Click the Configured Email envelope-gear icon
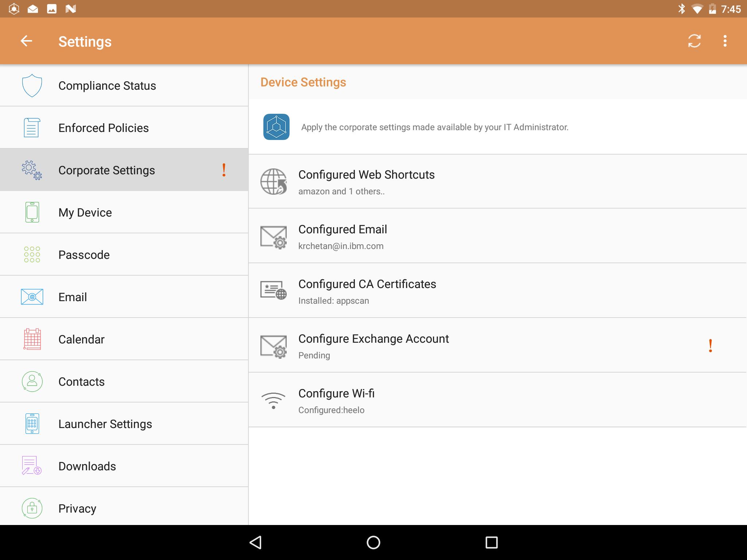 tap(274, 237)
